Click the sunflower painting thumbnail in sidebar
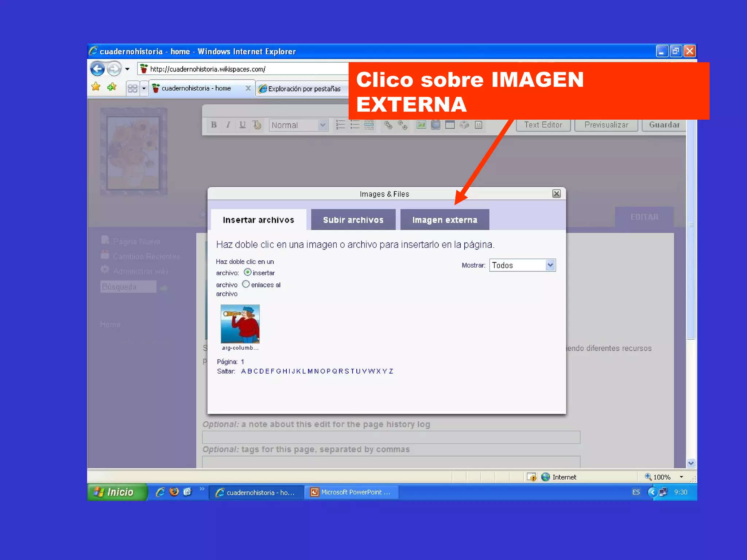 tap(133, 151)
